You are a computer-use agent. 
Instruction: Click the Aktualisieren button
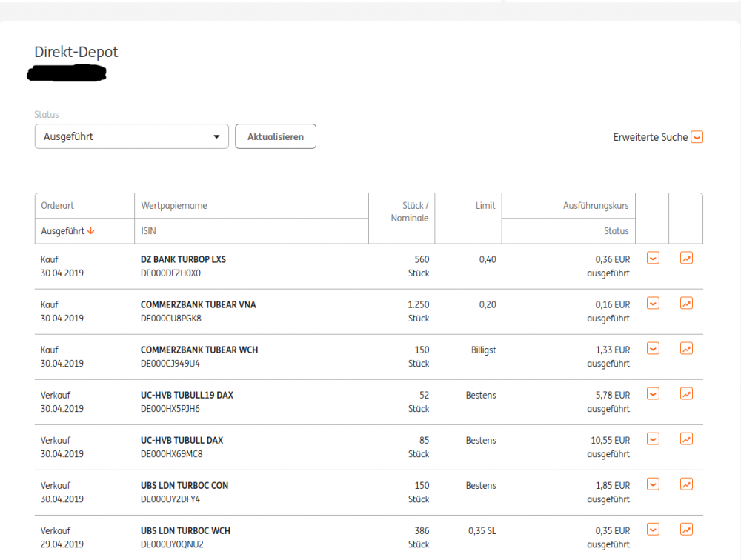276,136
